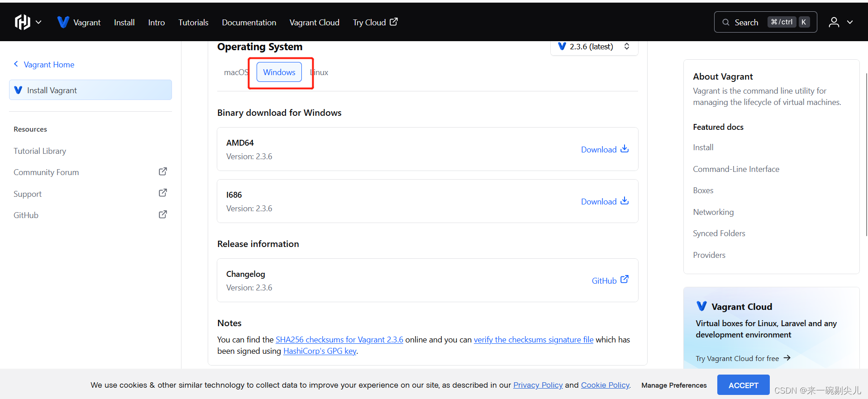
Task: Click Try Vagrant Cloud for free
Action: [743, 358]
